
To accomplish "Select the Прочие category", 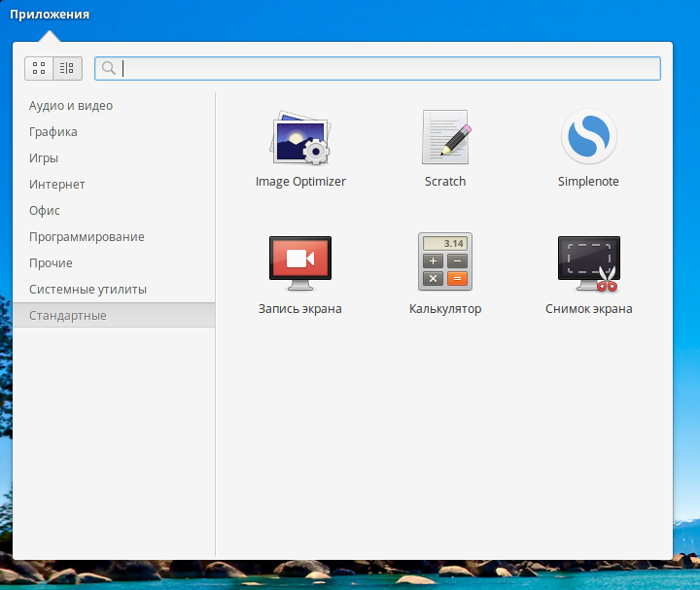I will 51,263.
